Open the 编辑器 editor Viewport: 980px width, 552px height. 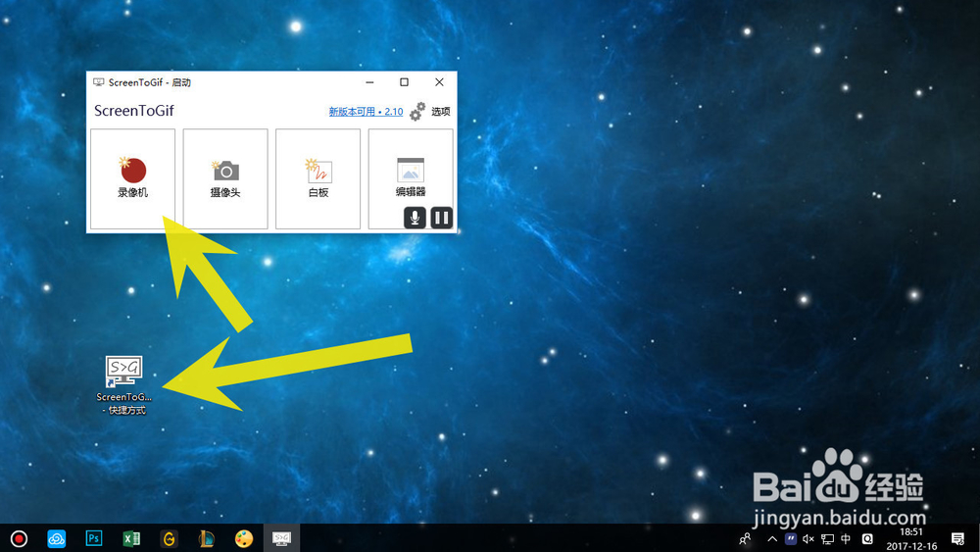tap(410, 178)
